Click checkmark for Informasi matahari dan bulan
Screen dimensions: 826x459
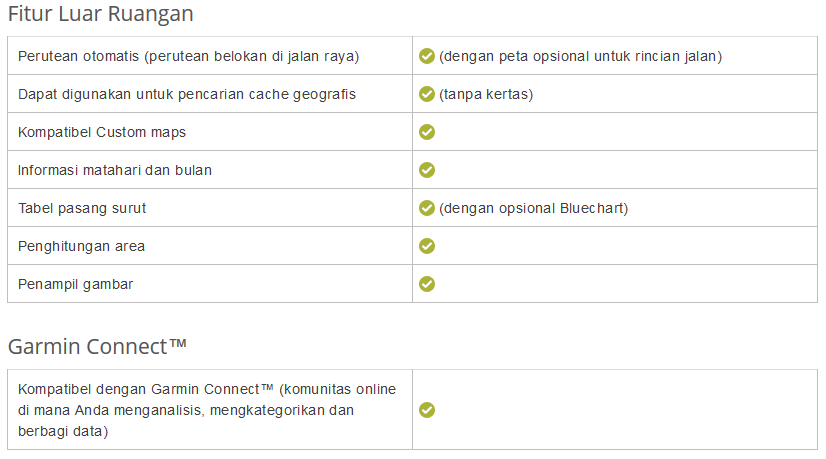point(427,170)
